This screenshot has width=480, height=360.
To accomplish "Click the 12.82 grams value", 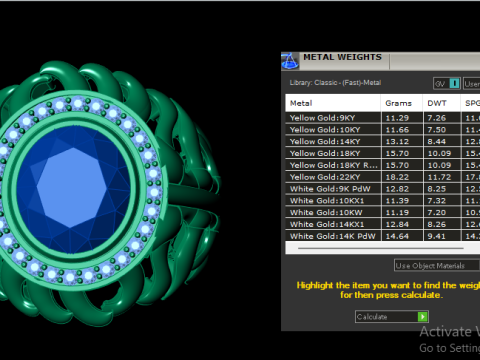I will [397, 189].
